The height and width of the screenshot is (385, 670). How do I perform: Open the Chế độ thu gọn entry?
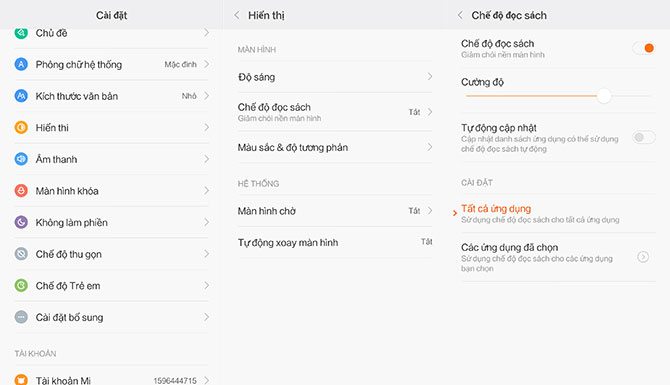112,254
